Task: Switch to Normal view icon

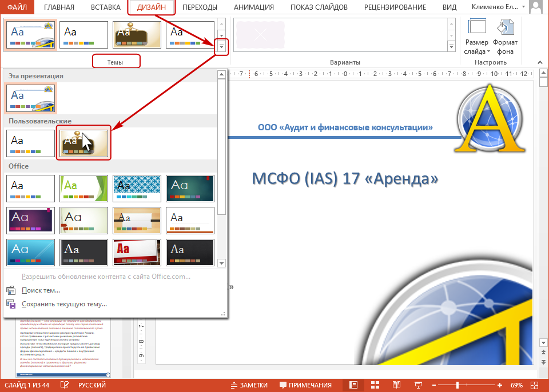Action: 353,385
